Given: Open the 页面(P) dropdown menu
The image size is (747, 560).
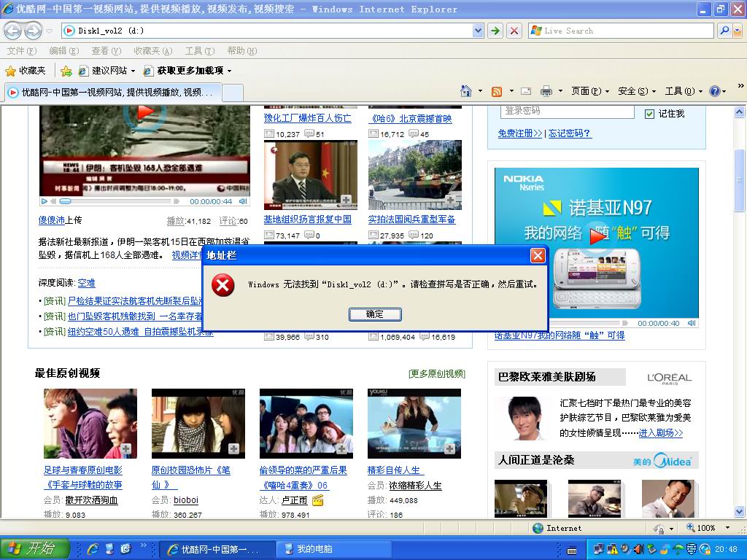Looking at the screenshot, I should pos(590,91).
